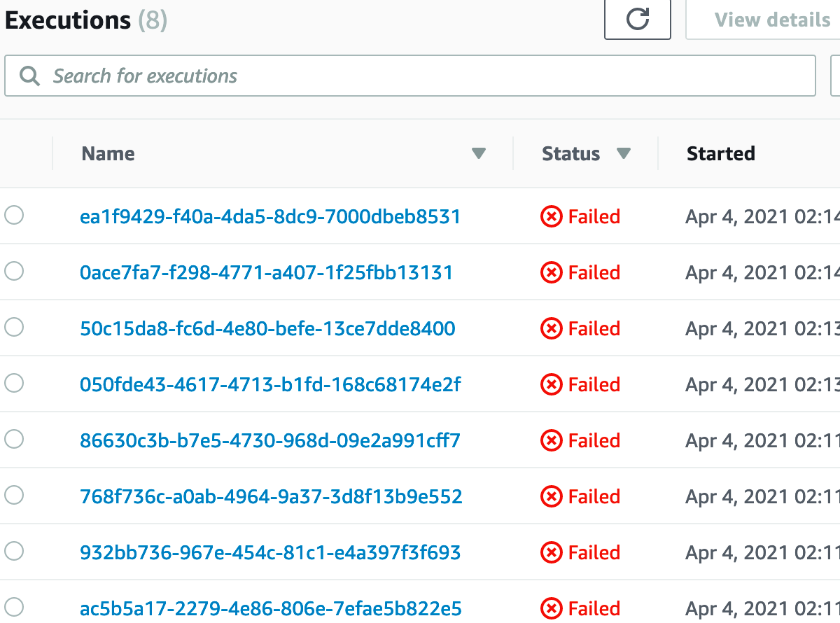Click the Failed icon for 86630c3b execution
Viewport: 840px width, 623px height.
click(x=552, y=441)
